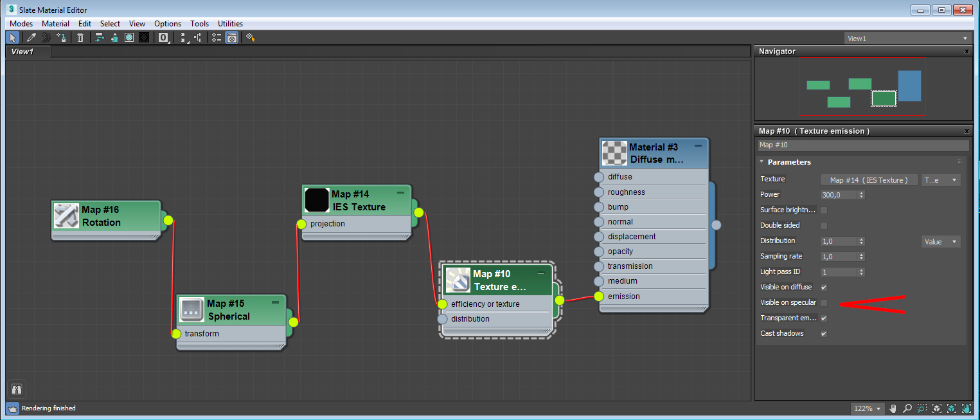The height and width of the screenshot is (420, 980).
Task: Enable Double sided checkbox
Action: (824, 226)
